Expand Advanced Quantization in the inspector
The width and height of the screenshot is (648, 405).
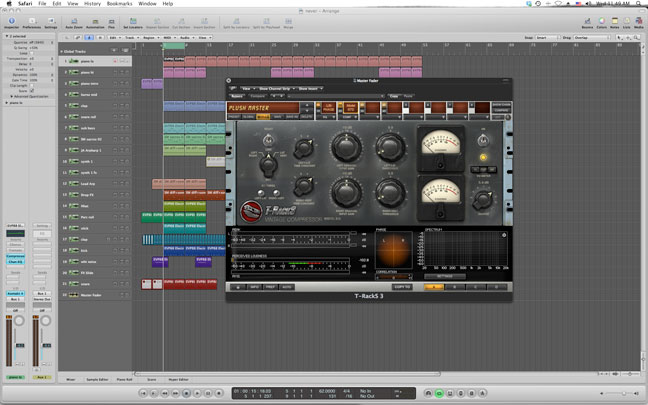12,96
